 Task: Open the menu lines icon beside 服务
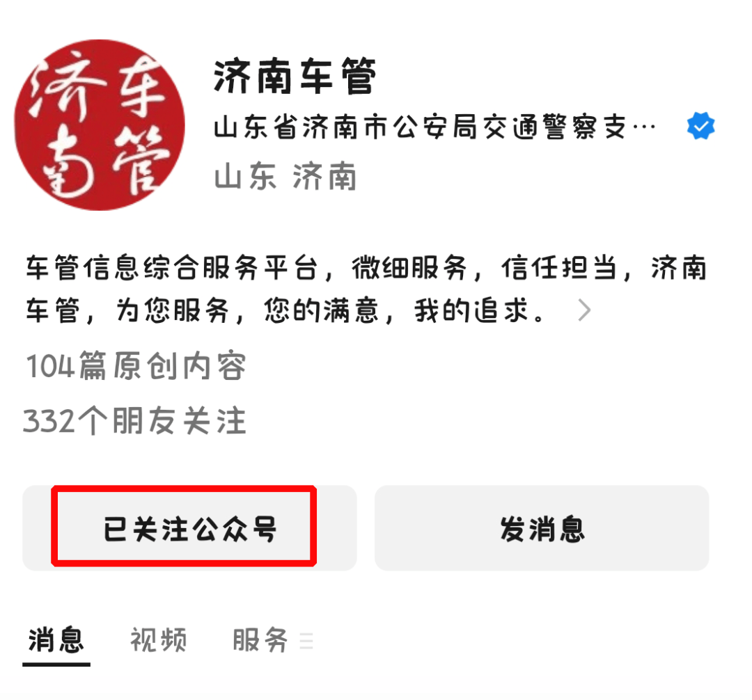tap(306, 641)
